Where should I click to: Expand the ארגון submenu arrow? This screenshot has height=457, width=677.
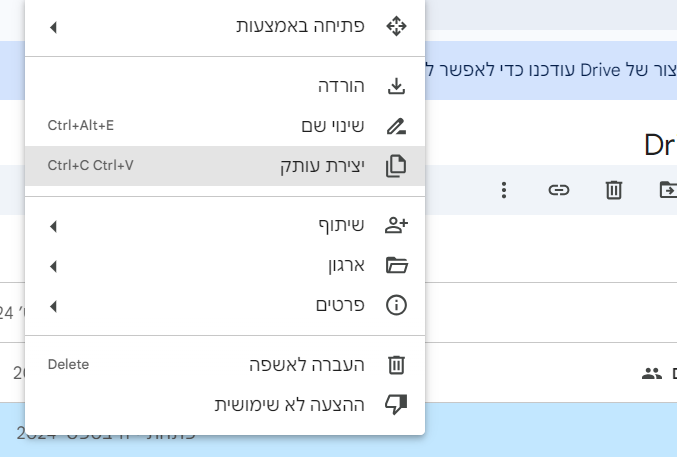[53, 266]
